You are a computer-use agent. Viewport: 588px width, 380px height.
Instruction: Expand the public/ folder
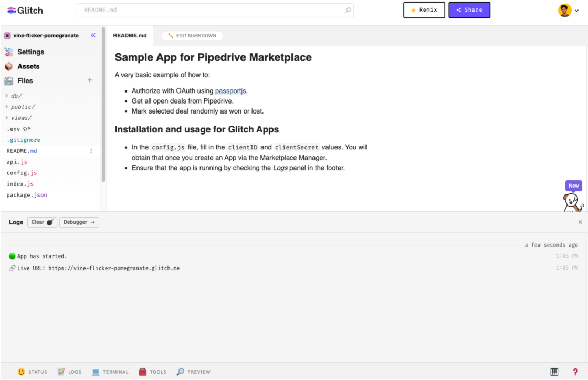20,107
